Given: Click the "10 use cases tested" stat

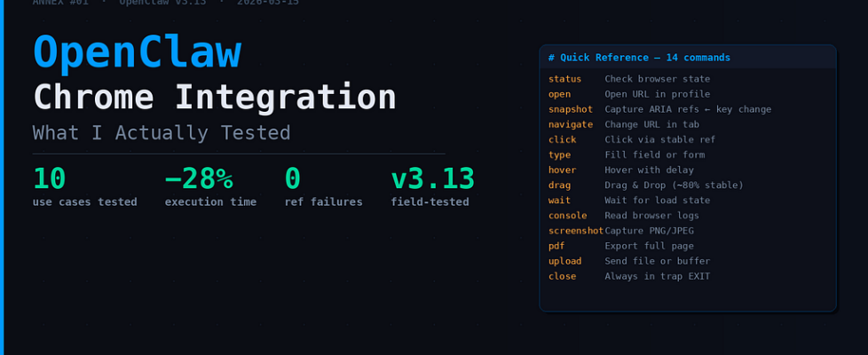Looking at the screenshot, I should 84,187.
